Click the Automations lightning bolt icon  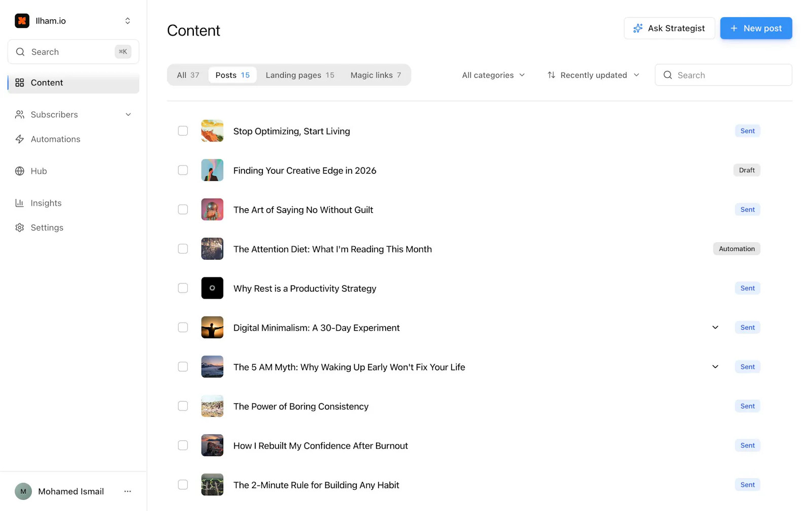[x=20, y=139]
